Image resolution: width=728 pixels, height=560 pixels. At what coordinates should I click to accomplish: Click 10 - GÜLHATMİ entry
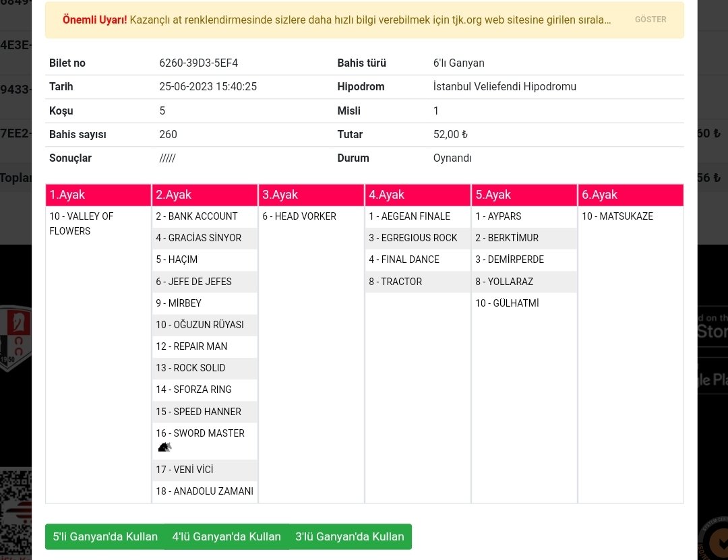[507, 303]
